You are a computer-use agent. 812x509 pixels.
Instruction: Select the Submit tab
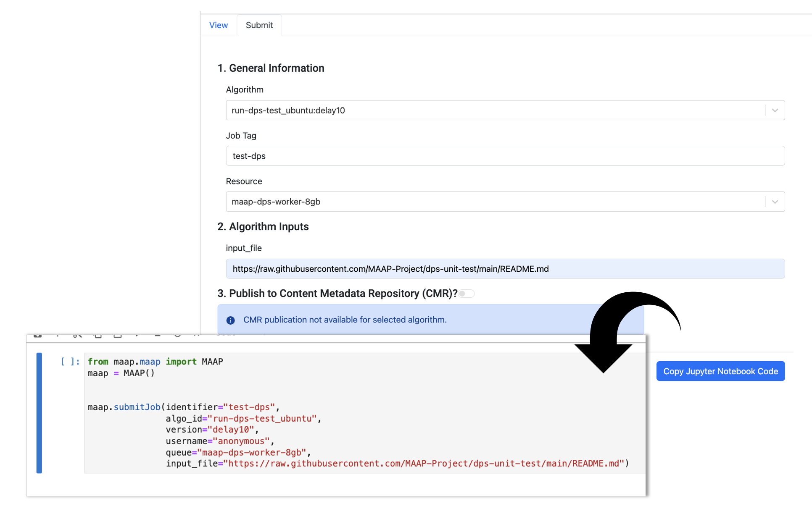(259, 25)
